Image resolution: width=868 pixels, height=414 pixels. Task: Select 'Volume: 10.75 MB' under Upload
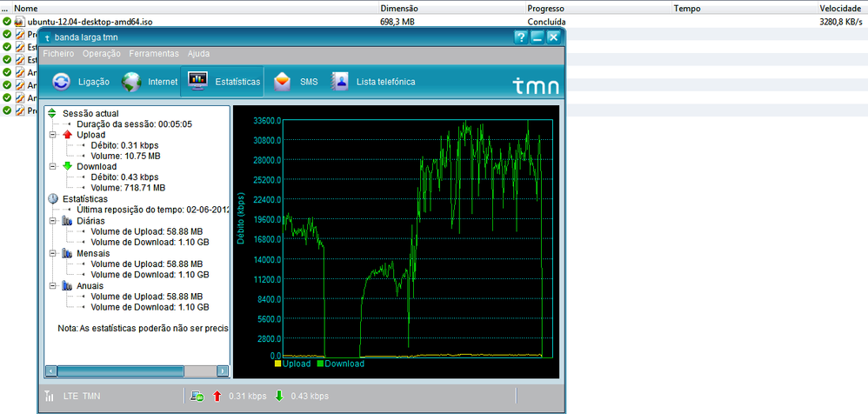[125, 156]
